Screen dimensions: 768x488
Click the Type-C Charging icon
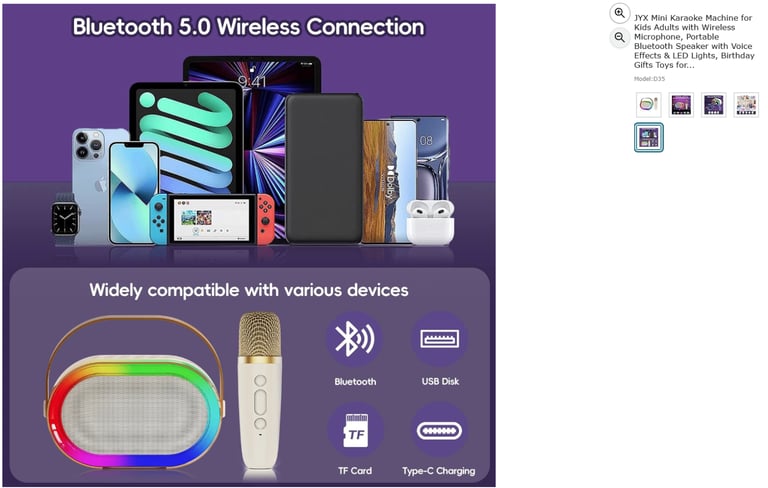click(439, 431)
